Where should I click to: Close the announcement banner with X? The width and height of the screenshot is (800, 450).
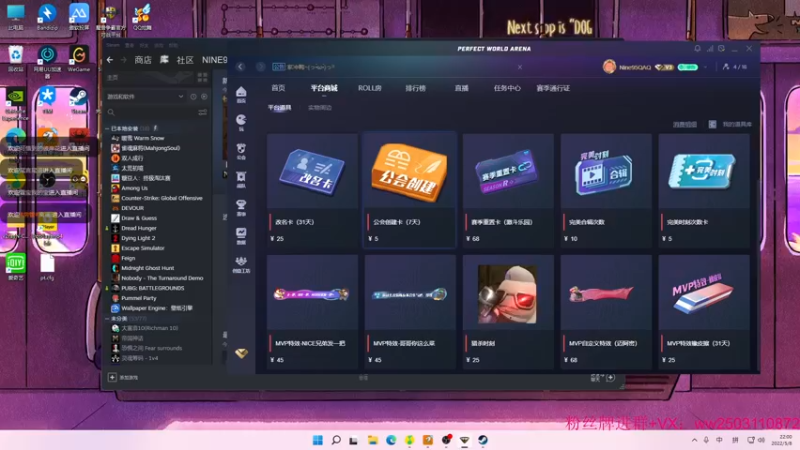(519, 67)
